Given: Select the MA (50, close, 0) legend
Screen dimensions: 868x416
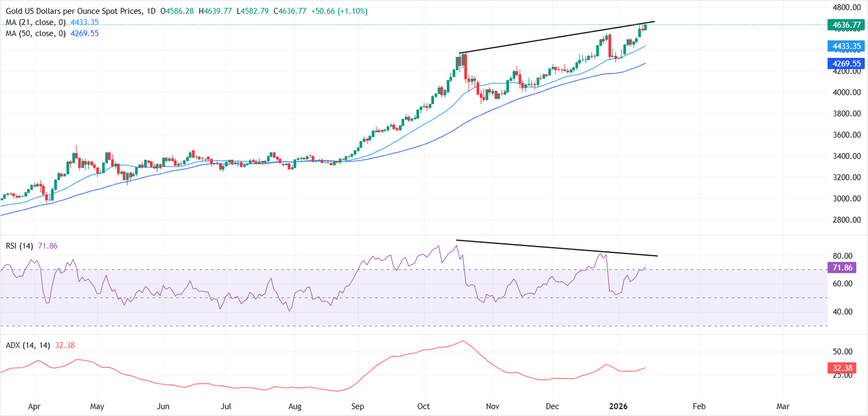Looking at the screenshot, I should coord(34,33).
